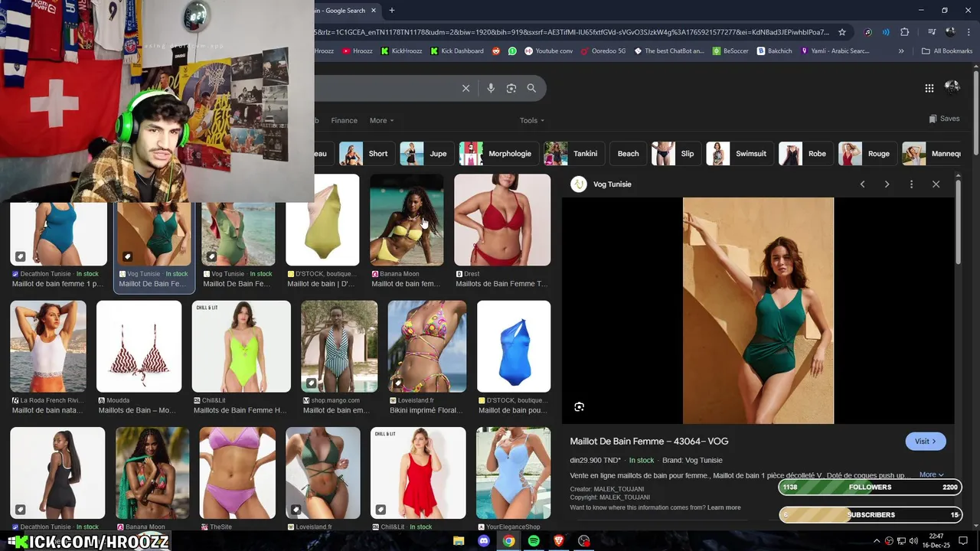Open Discord from the taskbar
This screenshot has height=551, width=980.
pos(484,541)
